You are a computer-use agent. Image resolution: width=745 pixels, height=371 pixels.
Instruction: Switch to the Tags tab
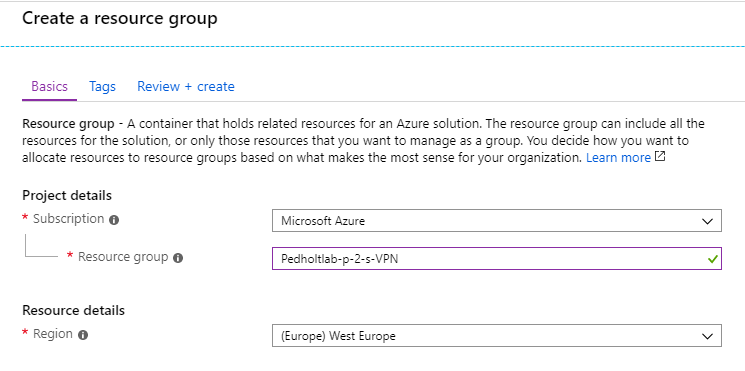[102, 86]
